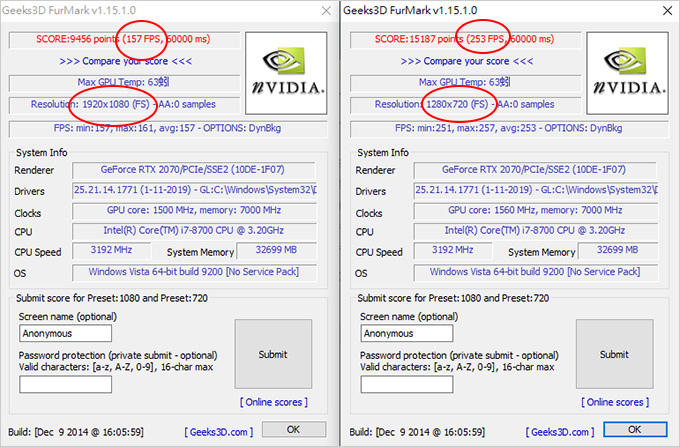Click Drivers 25.21.14.1771 field in left window

tap(194, 190)
